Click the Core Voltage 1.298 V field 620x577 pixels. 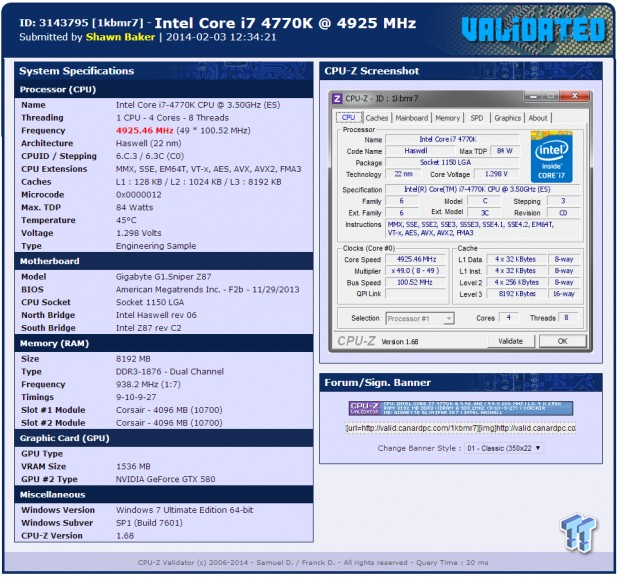(x=496, y=174)
